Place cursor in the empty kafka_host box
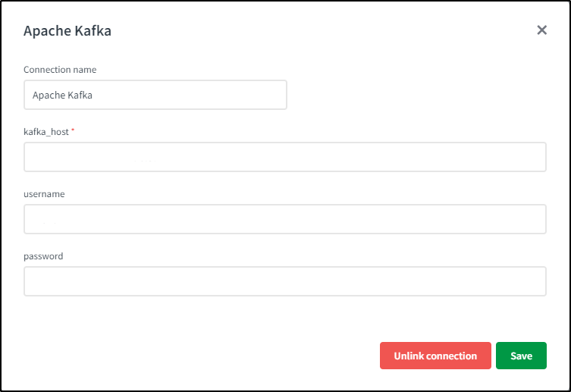Screen dimensions: 571x392 coord(285,157)
